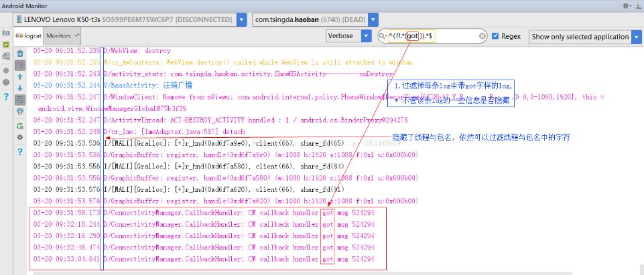Select the ConnectivityManager line at 09:33:04.641
Image resolution: width=644 pixels, height=275 pixels.
coord(204,259)
